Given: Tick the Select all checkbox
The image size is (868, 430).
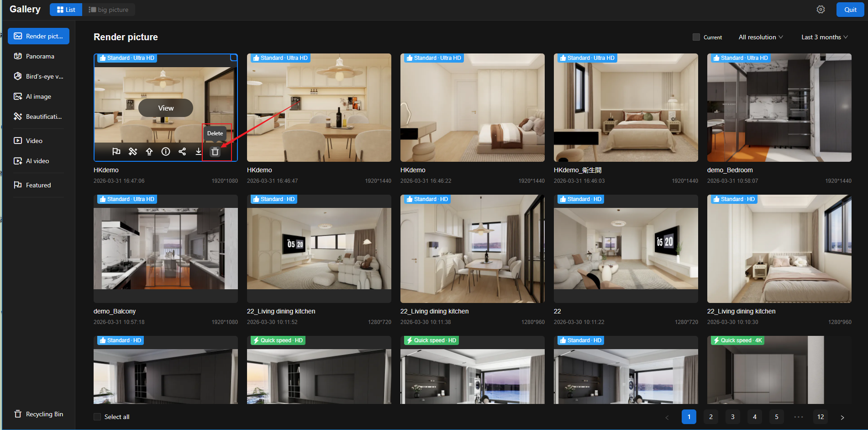Looking at the screenshot, I should click(x=97, y=417).
